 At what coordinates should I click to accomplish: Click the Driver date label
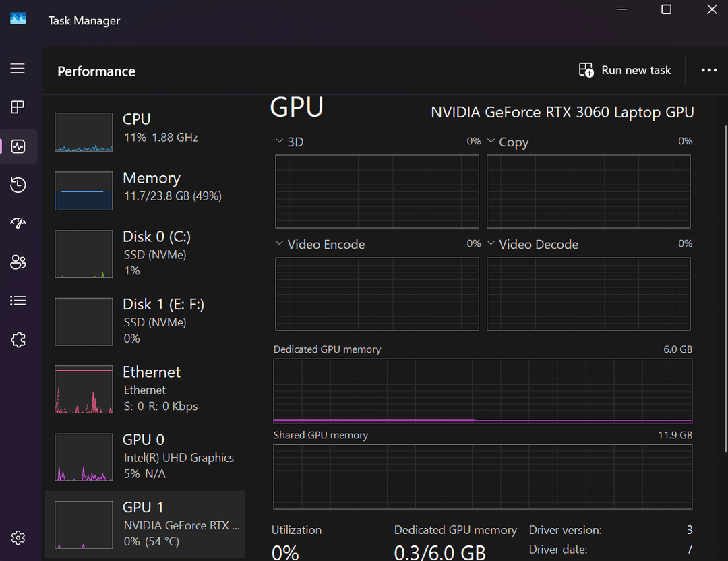(x=558, y=550)
